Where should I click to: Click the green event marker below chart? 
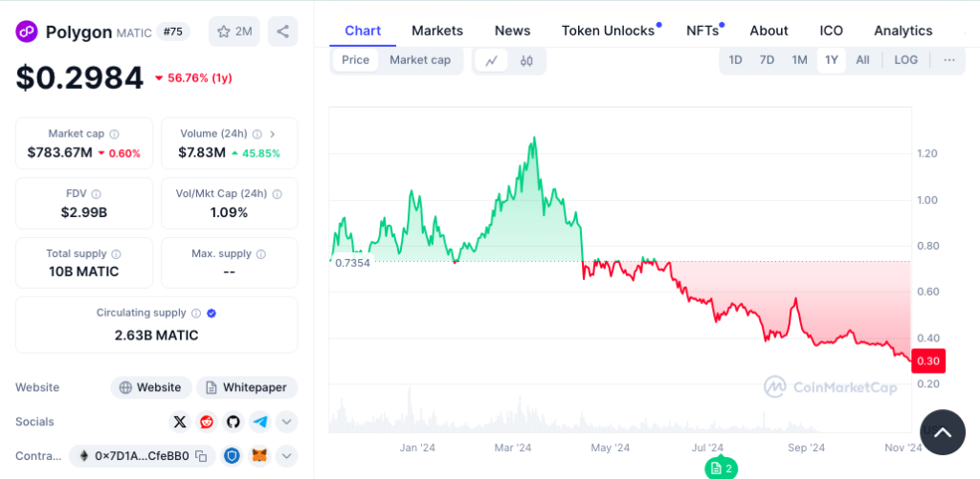point(721,468)
